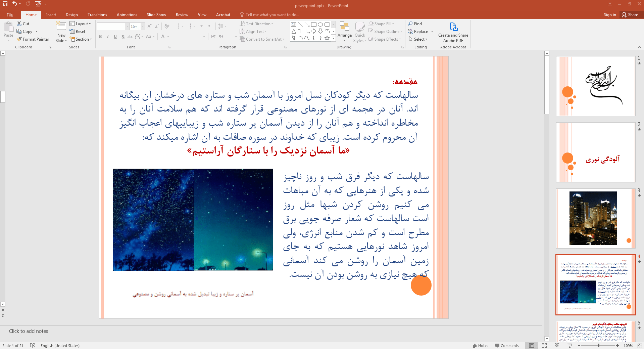Viewport: 644px width, 349px height.
Task: Reset the slide layout
Action: point(78,31)
